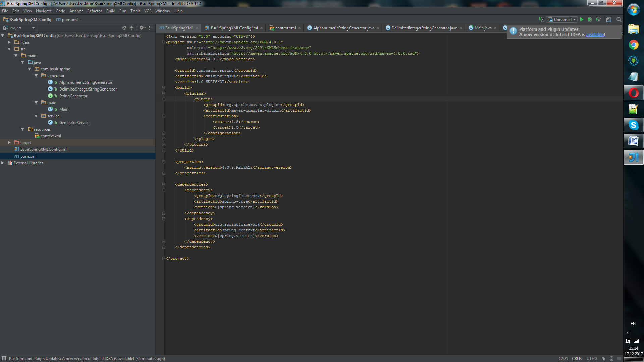Close the context.xml editor tab
Image resolution: width=644 pixels, height=362 pixels.
pos(299,28)
